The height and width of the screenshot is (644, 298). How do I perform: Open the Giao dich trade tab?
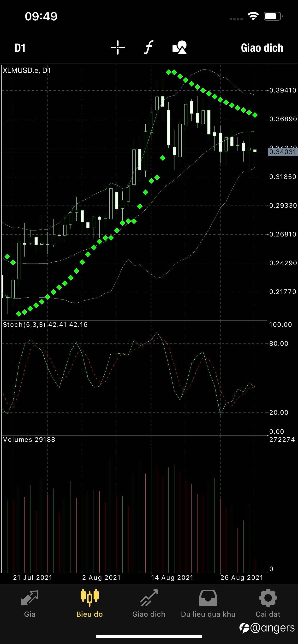pyautogui.click(x=149, y=604)
